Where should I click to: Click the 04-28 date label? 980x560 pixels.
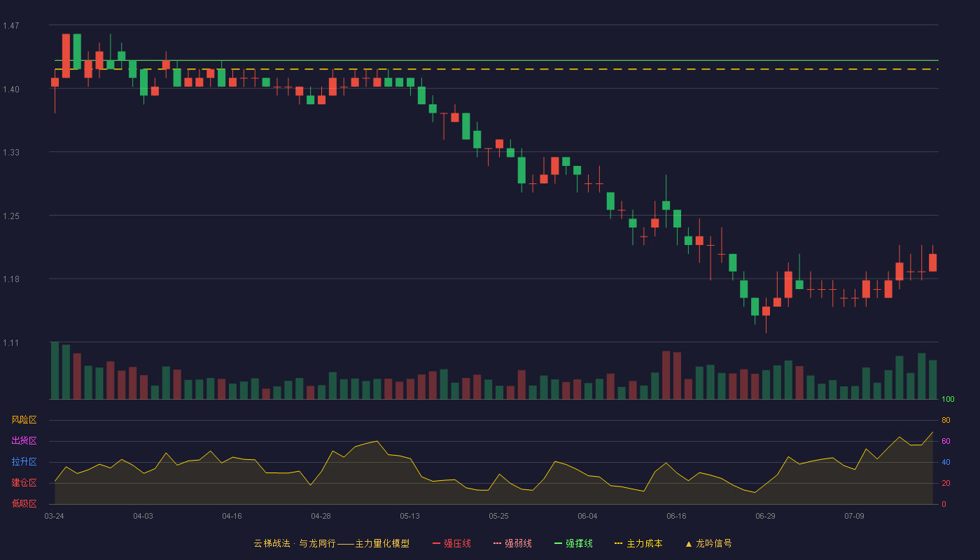(321, 516)
